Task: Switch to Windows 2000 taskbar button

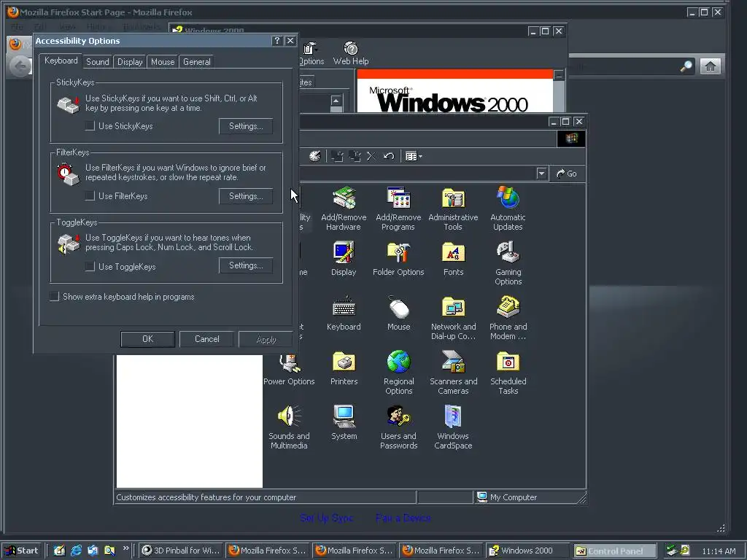Action: [x=528, y=551]
